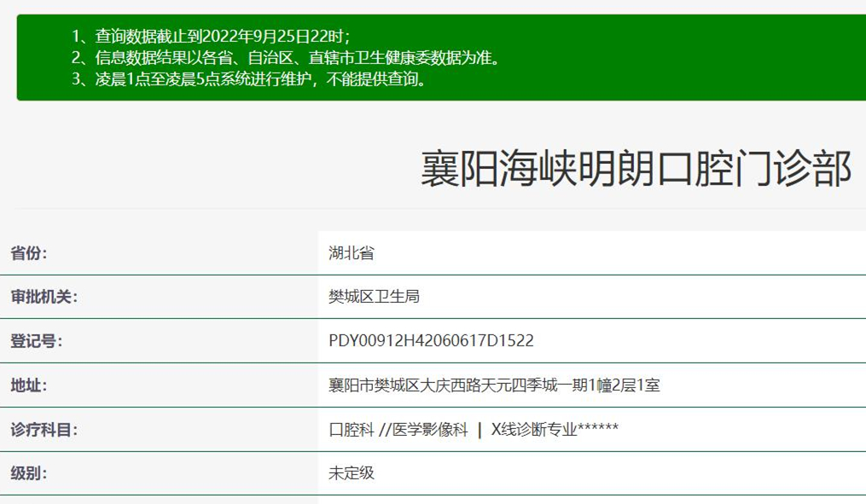Click the 诊疗科目 label
The height and width of the screenshot is (504, 866).
pos(44,429)
